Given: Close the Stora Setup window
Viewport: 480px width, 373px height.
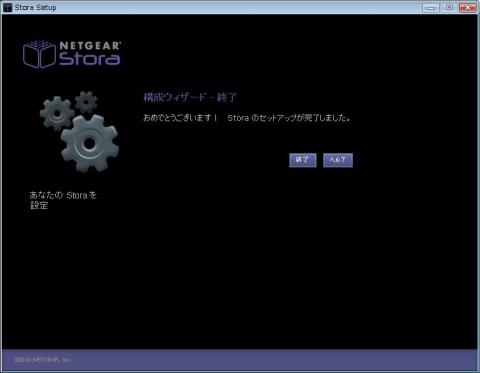Looking at the screenshot, I should point(467,8).
